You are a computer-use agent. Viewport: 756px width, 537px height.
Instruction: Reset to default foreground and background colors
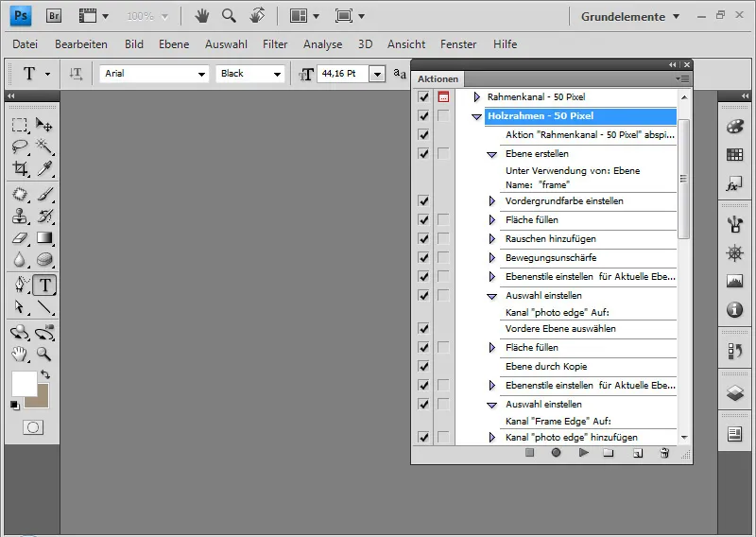[15, 406]
